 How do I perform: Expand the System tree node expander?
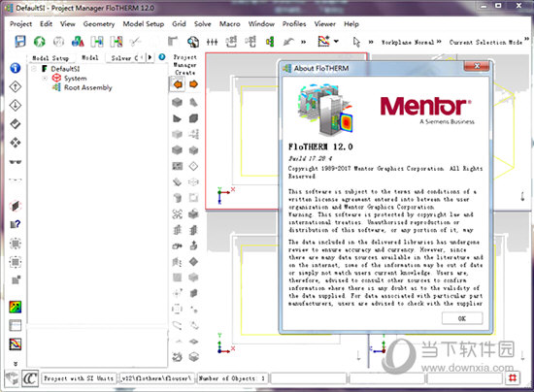click(x=45, y=79)
